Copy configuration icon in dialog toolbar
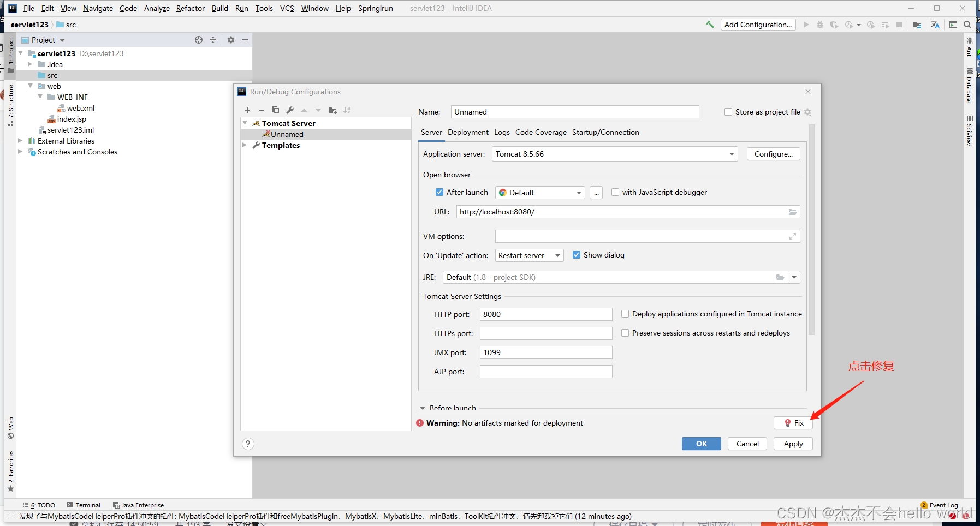The width and height of the screenshot is (980, 526). [x=276, y=110]
